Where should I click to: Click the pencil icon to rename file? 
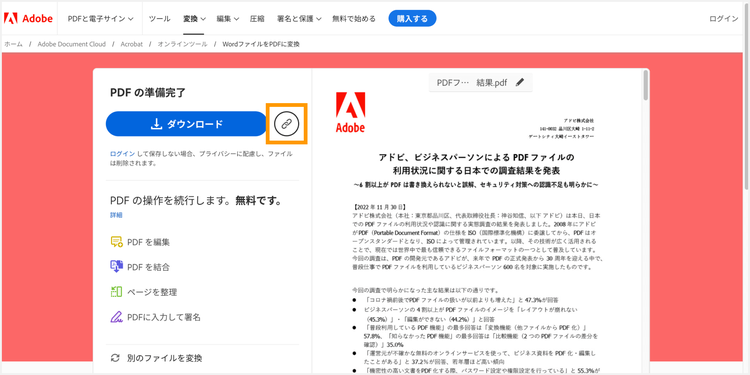520,82
